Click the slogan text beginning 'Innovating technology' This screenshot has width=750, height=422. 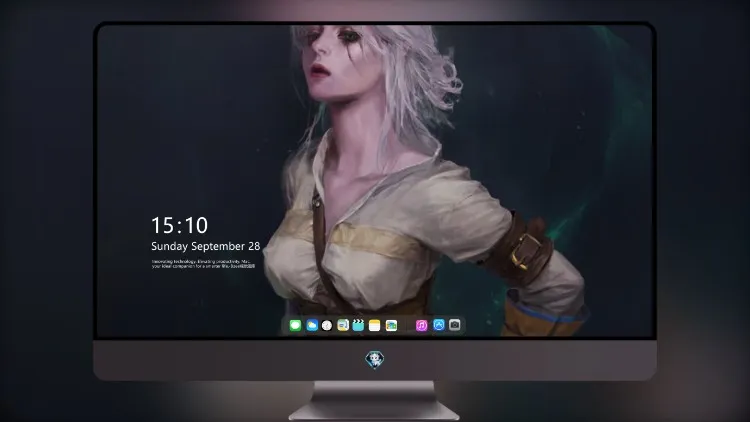click(x=203, y=264)
